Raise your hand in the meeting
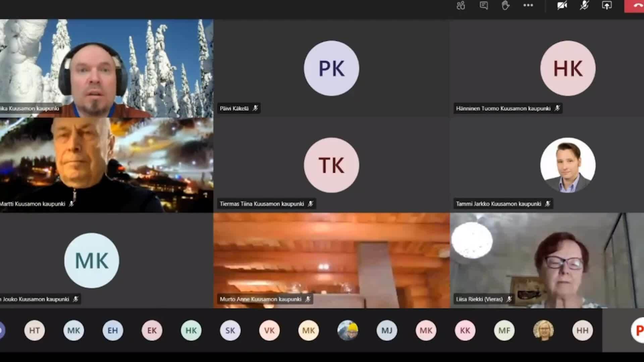The width and height of the screenshot is (644, 362). [x=505, y=5]
